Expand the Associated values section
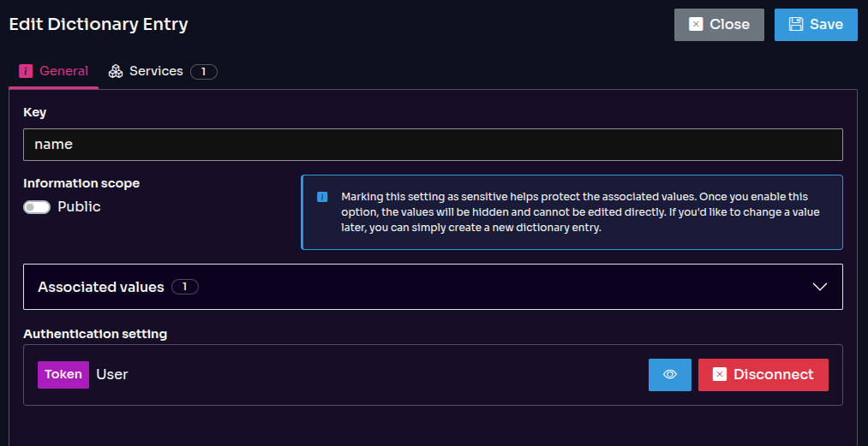 pyautogui.click(x=433, y=287)
